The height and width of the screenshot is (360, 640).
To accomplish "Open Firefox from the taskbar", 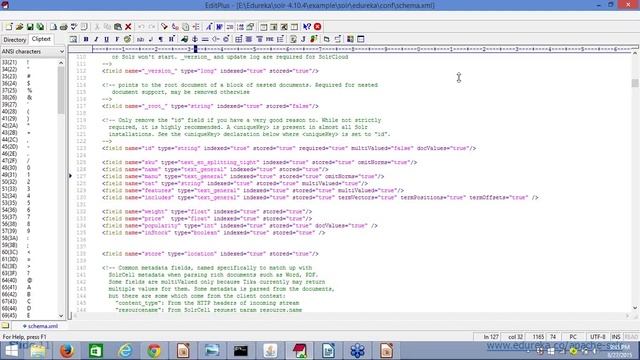I will tap(67, 351).
